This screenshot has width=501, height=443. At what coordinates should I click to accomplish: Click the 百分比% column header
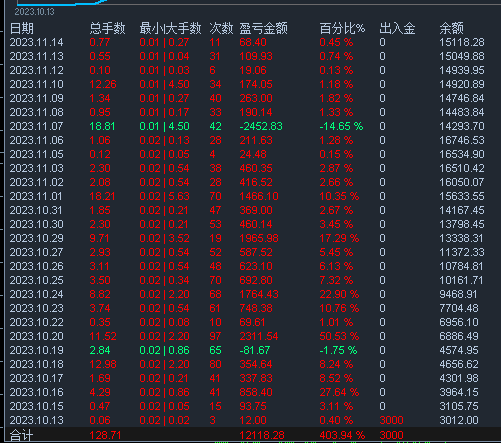[342, 29]
